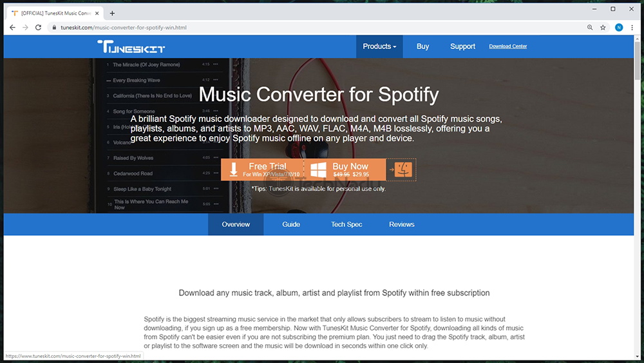Open the Support menu item
Viewport: 644px width, 363px height.
pos(462,46)
